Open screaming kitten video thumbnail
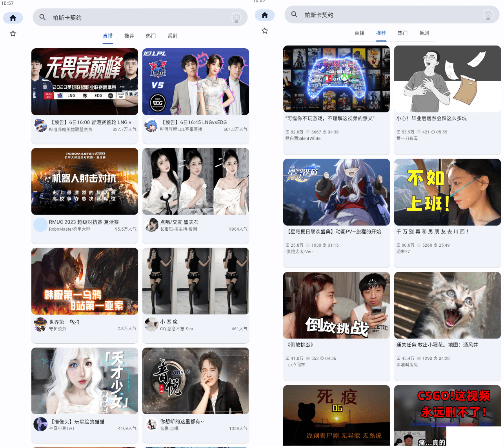Image resolution: width=504 pixels, height=448 pixels. [x=448, y=305]
